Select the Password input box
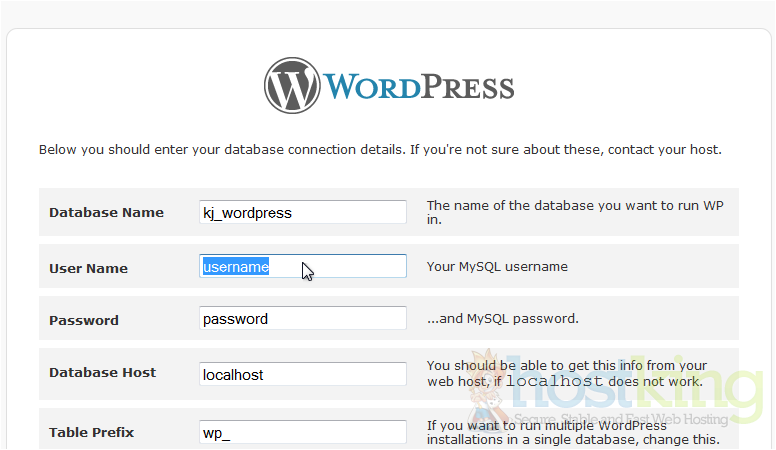This screenshot has width=776, height=450. pos(303,319)
